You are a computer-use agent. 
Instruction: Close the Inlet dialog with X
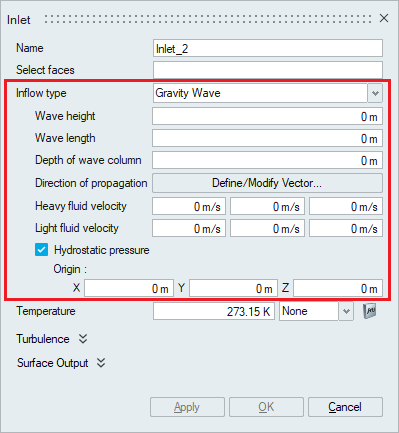pos(384,18)
